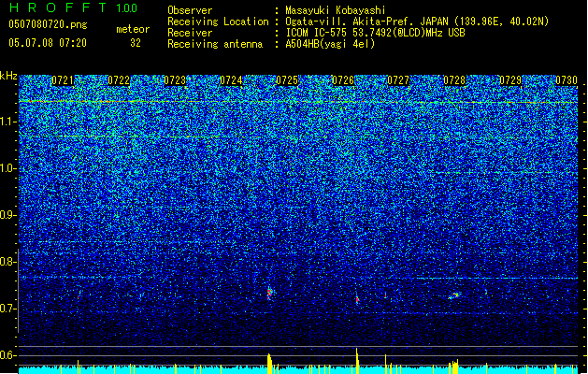Click the tall yellow power spike below 0726

357,361
